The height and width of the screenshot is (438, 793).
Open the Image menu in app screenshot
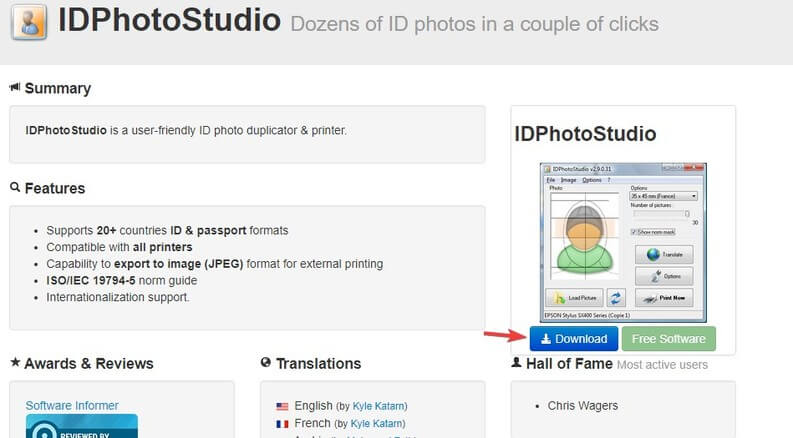click(568, 180)
